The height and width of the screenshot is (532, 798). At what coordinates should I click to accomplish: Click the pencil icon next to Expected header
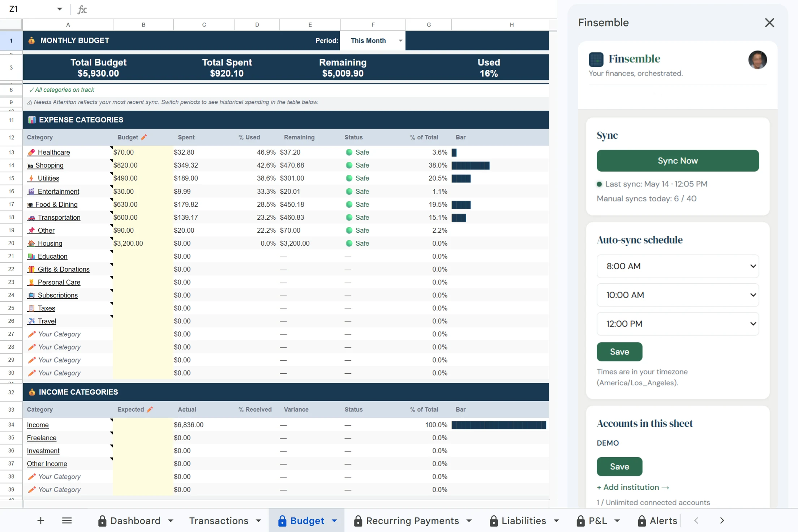150,409
